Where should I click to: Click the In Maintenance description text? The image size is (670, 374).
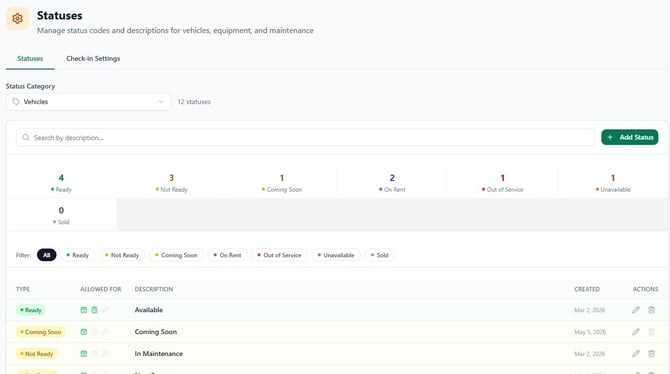coord(159,353)
